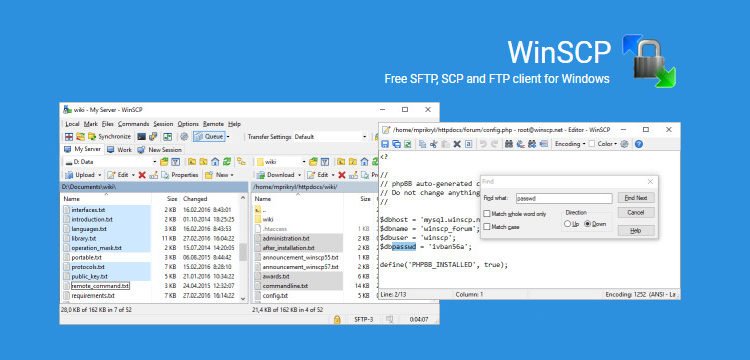This screenshot has width=750, height=360.
Task: Go to remote home directory icon
Action: 364,162
